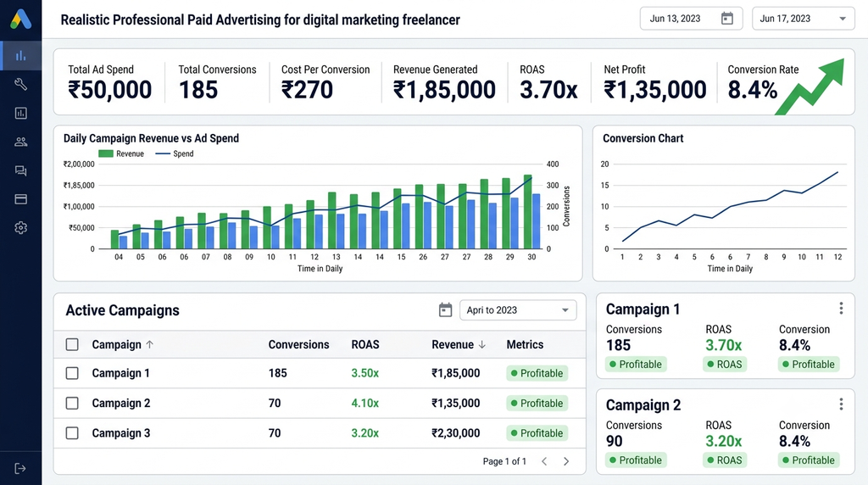Open the bar chart dashboard sidebar icon
The height and width of the screenshot is (485, 868).
click(x=21, y=55)
